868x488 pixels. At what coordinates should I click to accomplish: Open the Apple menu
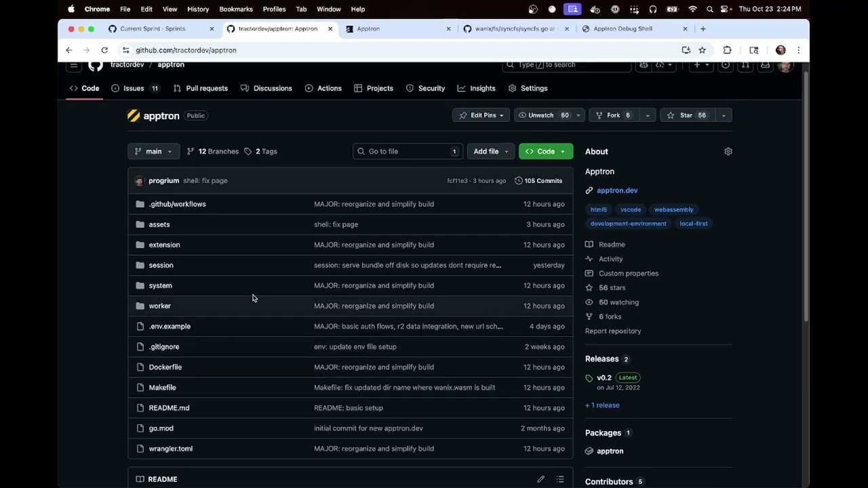(x=71, y=9)
